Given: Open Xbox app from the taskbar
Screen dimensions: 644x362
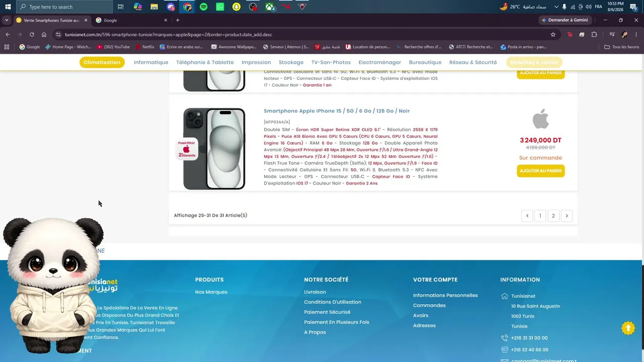Looking at the screenshot, I should pos(270,7).
